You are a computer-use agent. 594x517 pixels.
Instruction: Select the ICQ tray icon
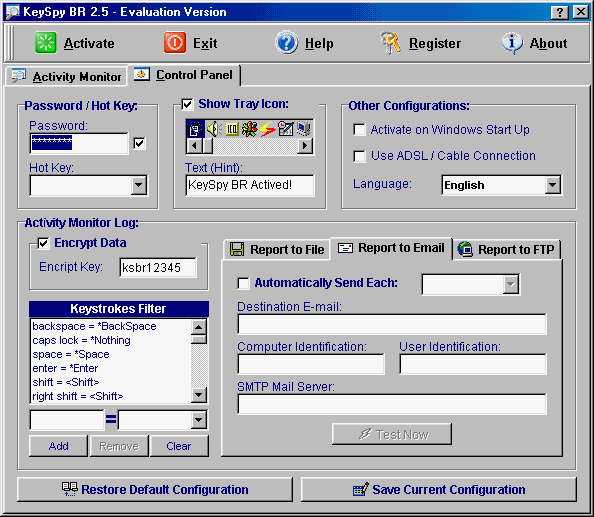232,129
